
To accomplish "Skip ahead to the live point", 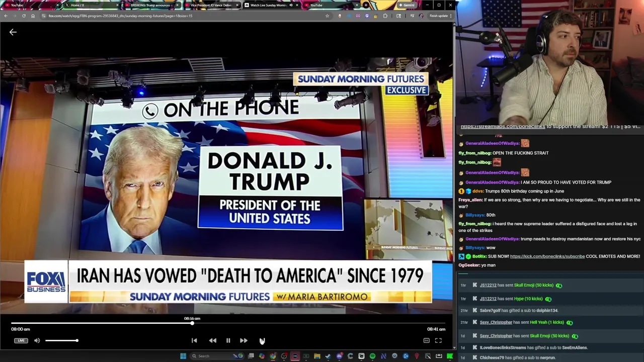I will pyautogui.click(x=262, y=340).
